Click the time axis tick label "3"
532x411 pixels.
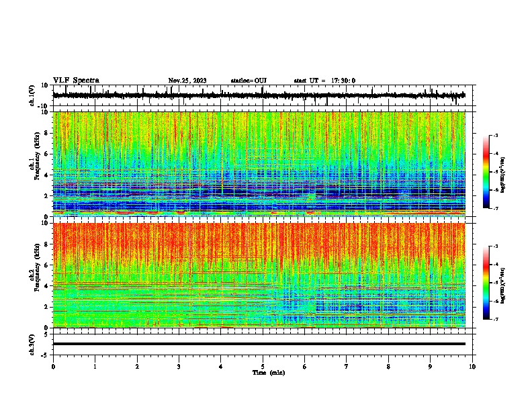[179, 367]
